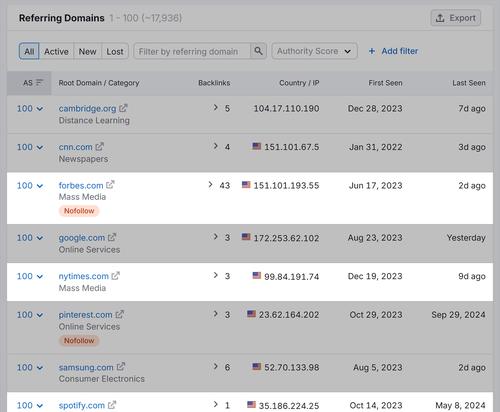
Task: Expand AS score chevron for nytimes.com
Action: click(x=40, y=276)
